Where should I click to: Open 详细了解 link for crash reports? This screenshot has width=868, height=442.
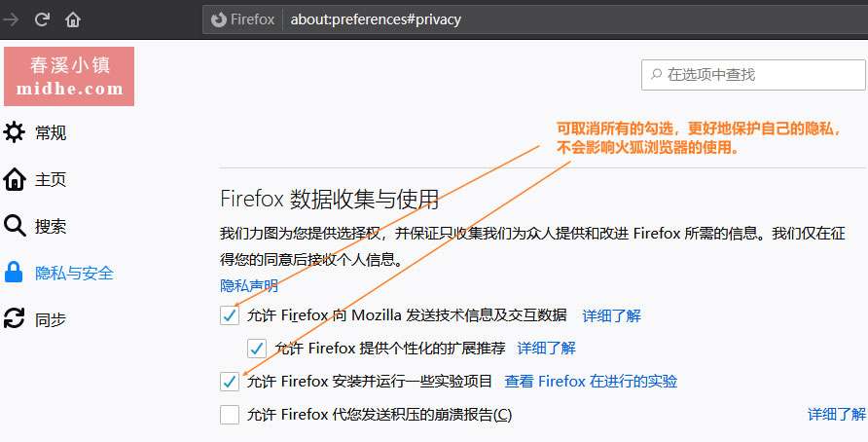point(837,415)
